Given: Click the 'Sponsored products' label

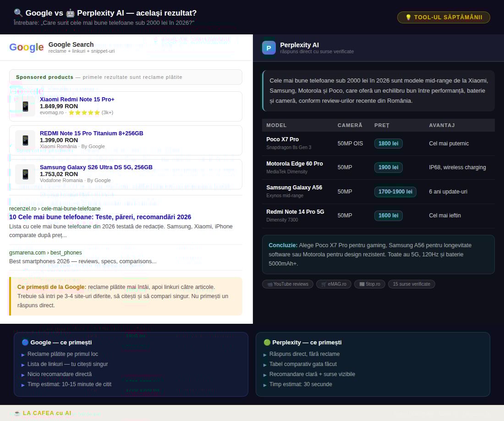Looking at the screenshot, I should tap(45, 77).
